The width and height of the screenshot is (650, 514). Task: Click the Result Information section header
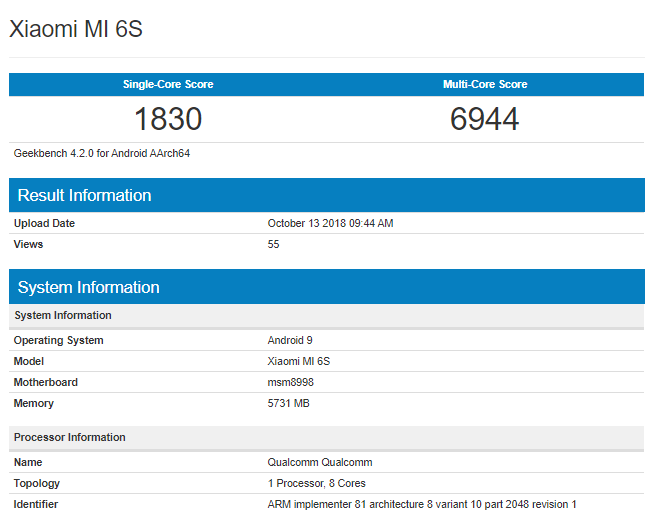(327, 195)
